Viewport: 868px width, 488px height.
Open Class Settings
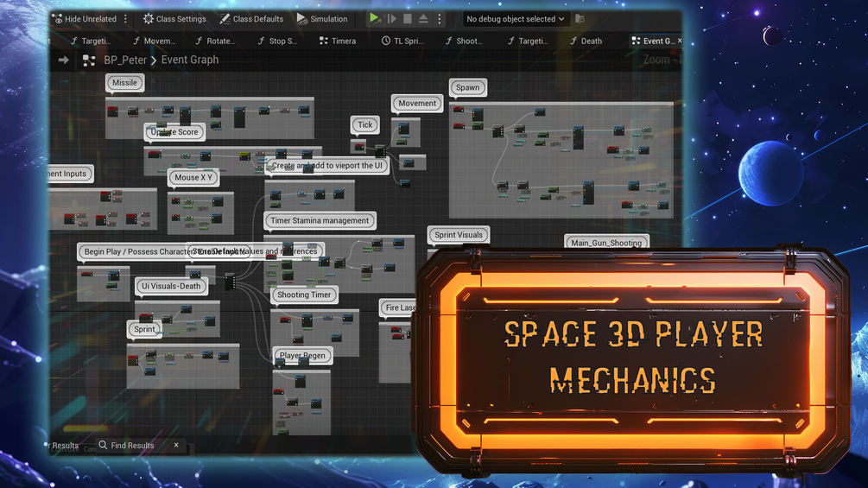coord(174,19)
